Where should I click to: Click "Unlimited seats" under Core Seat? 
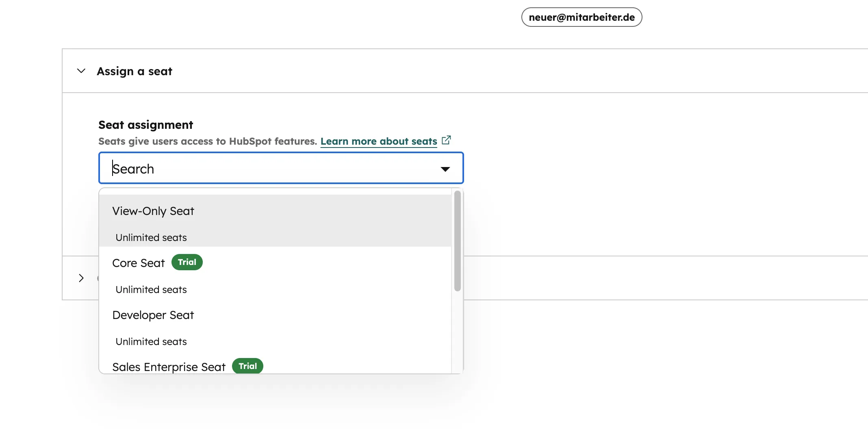click(x=151, y=289)
